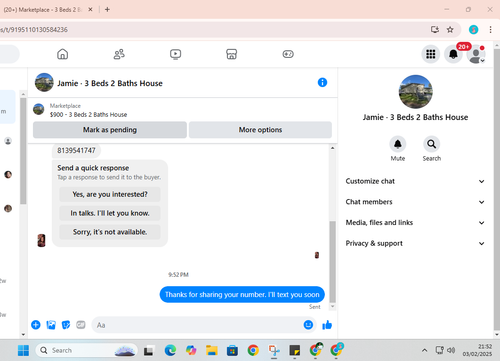Send a thumbs up like
This screenshot has width=500, height=361.
327,325
